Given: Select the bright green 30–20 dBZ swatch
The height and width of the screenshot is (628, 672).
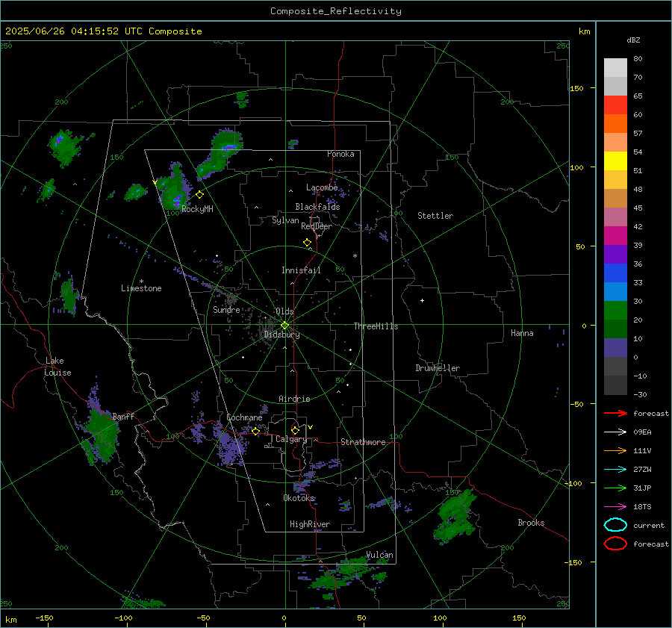Looking at the screenshot, I should click(x=615, y=311).
